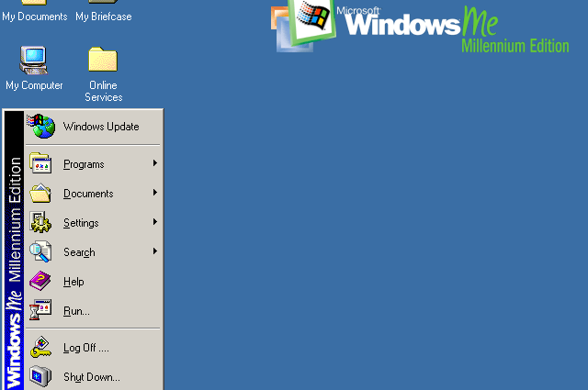
Task: Open the Programs menu entry
Action: (x=84, y=164)
